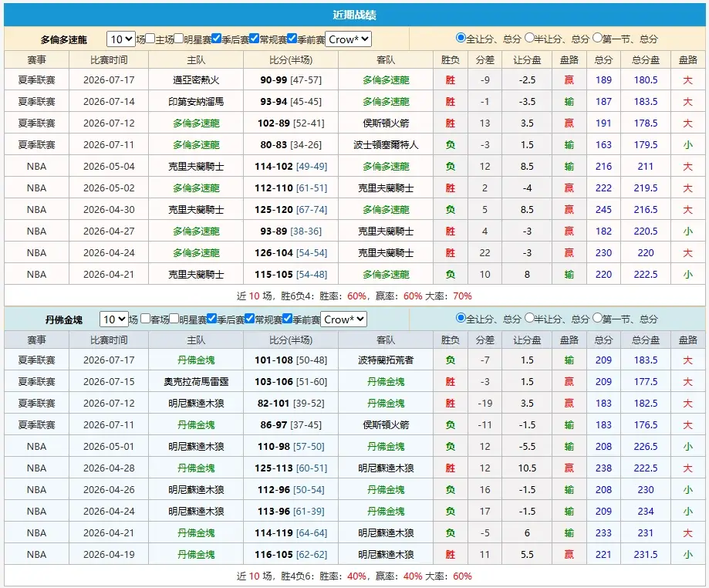Open 侯斯頓火箭 link in the 102-89 row
This screenshot has width=709, height=588.
pyautogui.click(x=386, y=123)
